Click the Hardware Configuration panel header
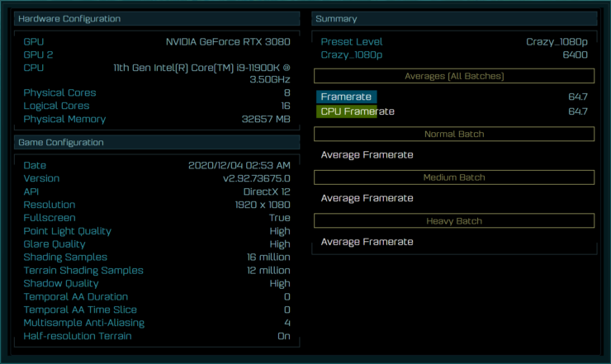Image resolution: width=611 pixels, height=364 pixels. (x=157, y=18)
